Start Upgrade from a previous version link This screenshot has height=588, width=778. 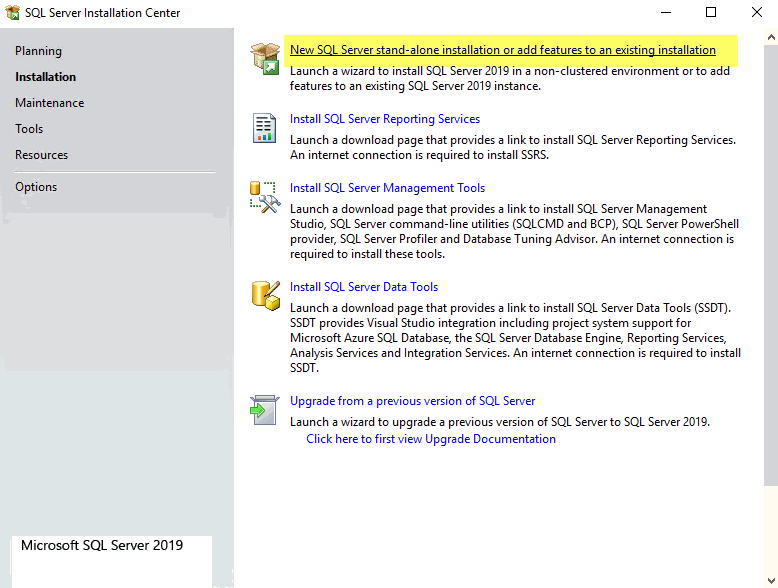[412, 401]
